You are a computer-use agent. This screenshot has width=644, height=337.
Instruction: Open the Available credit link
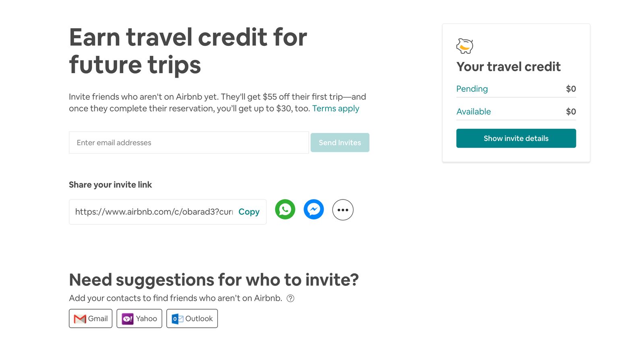pyautogui.click(x=473, y=112)
